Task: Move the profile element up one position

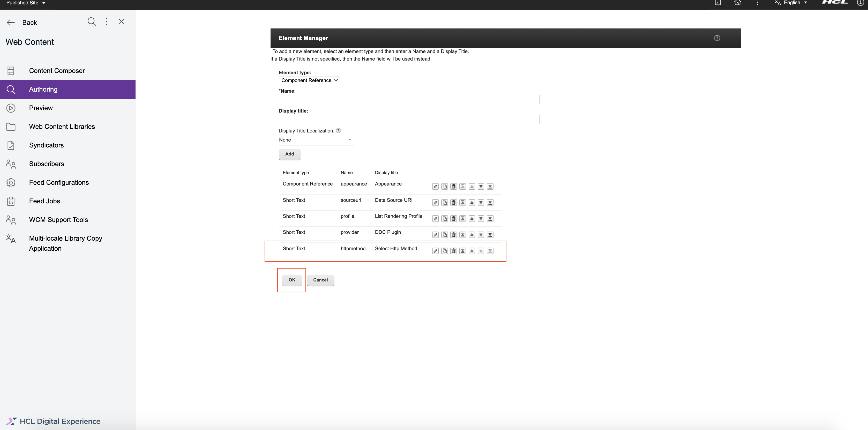Action: coord(472,218)
